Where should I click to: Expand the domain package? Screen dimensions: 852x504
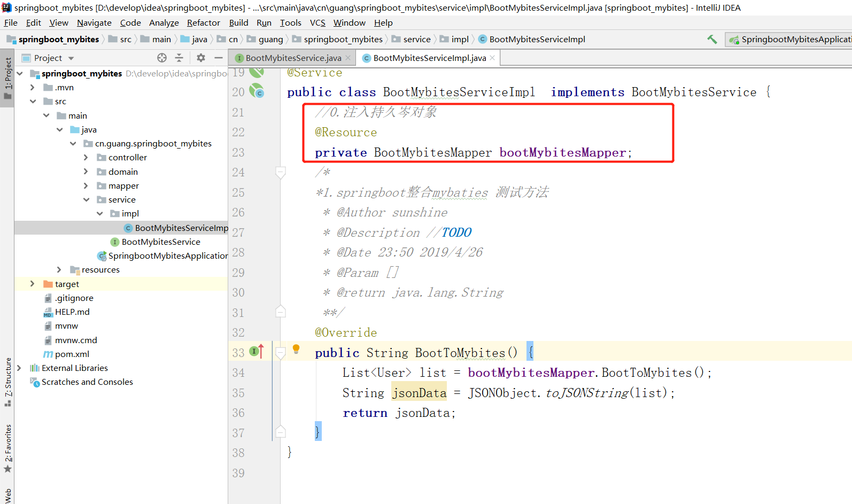(86, 172)
